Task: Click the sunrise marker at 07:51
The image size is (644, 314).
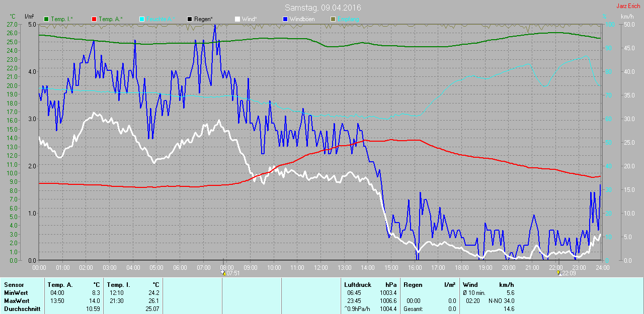Action: 223,273
